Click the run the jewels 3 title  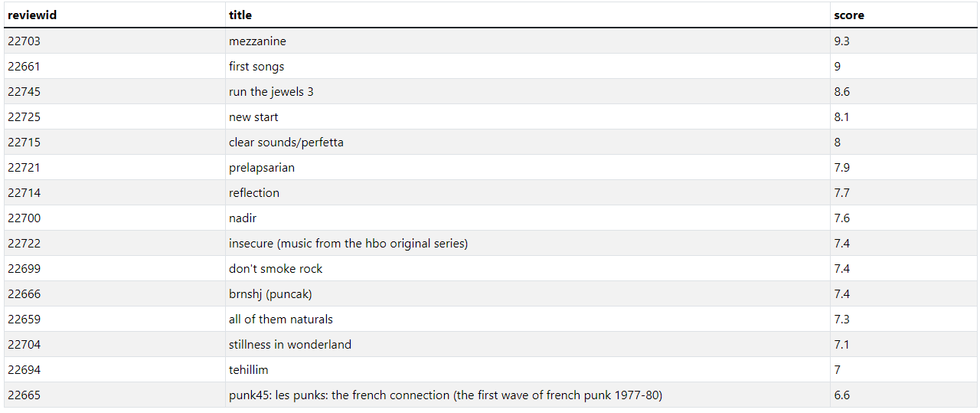tap(271, 92)
